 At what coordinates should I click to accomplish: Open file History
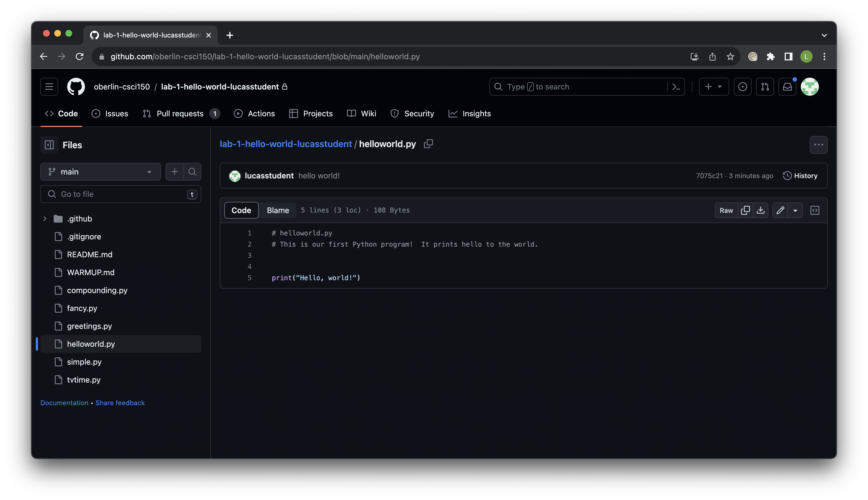(x=800, y=176)
